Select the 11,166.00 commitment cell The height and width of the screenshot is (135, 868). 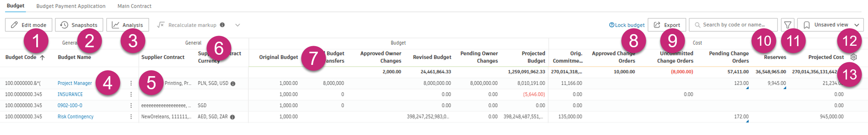tap(571, 83)
